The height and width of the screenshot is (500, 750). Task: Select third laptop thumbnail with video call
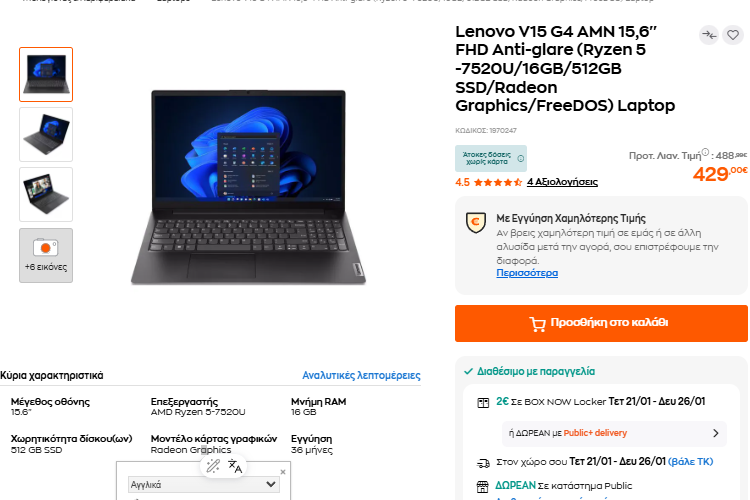(46, 194)
